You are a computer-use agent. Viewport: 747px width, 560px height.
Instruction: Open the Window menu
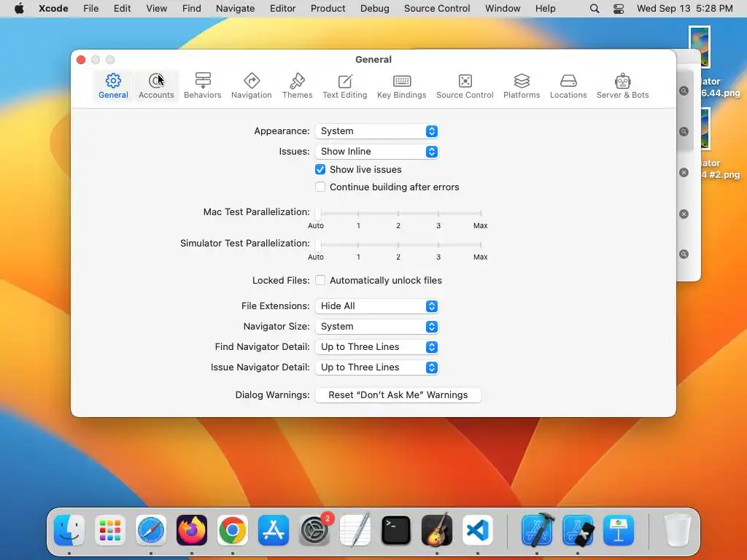(503, 9)
